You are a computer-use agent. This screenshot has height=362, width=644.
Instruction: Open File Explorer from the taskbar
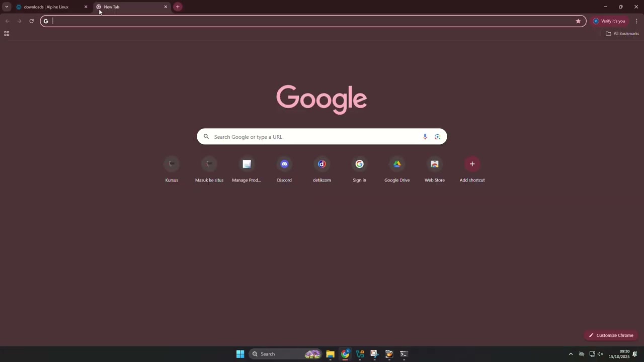[x=330, y=354]
